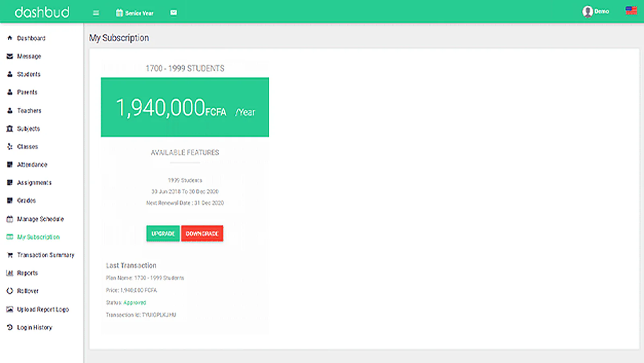This screenshot has width=644, height=363.
Task: Click the Manage Schedule calendar icon
Action: (x=10, y=219)
